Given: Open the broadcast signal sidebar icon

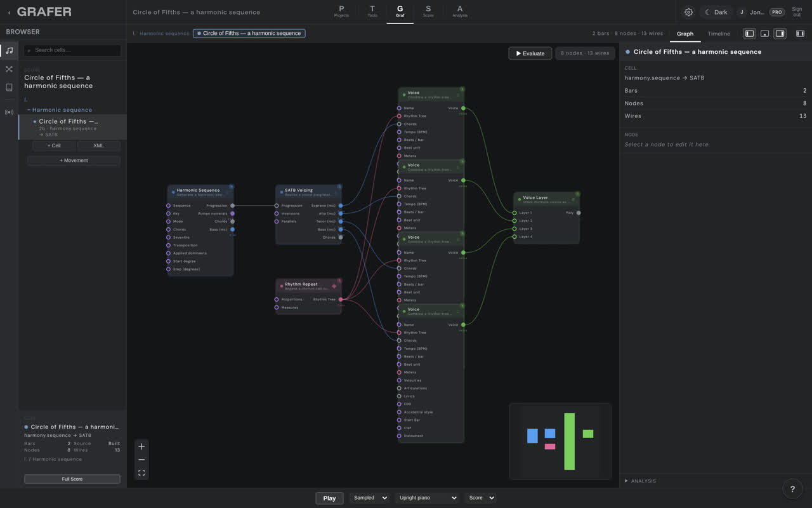Looking at the screenshot, I should [9, 112].
